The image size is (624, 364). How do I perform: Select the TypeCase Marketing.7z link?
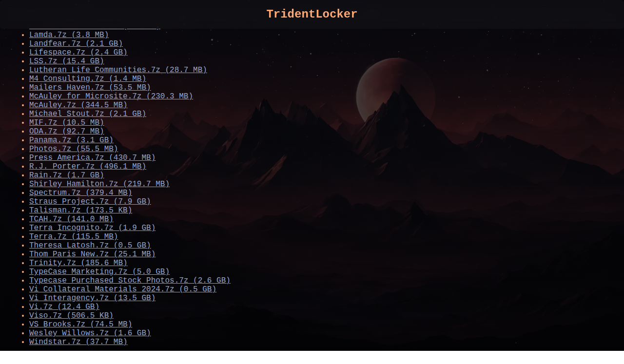point(99,272)
